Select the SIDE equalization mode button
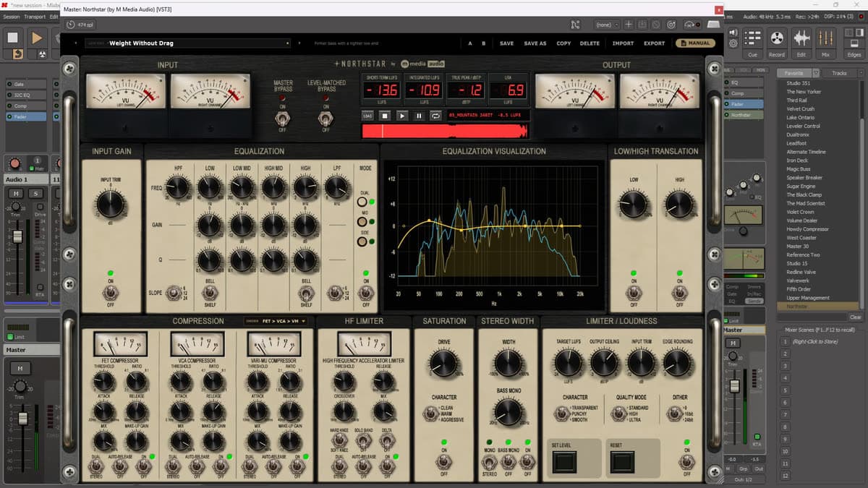 [362, 241]
